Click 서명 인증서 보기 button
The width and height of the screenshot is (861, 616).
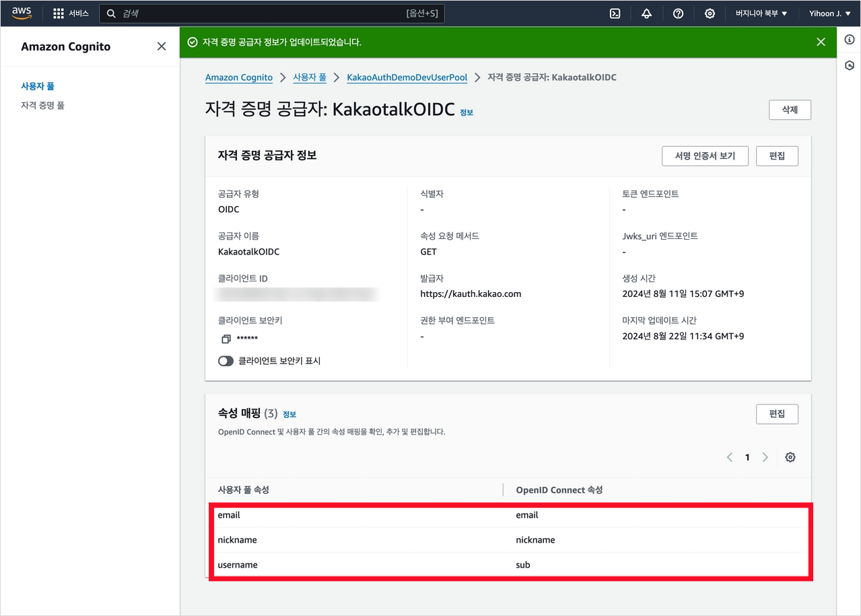pos(705,156)
